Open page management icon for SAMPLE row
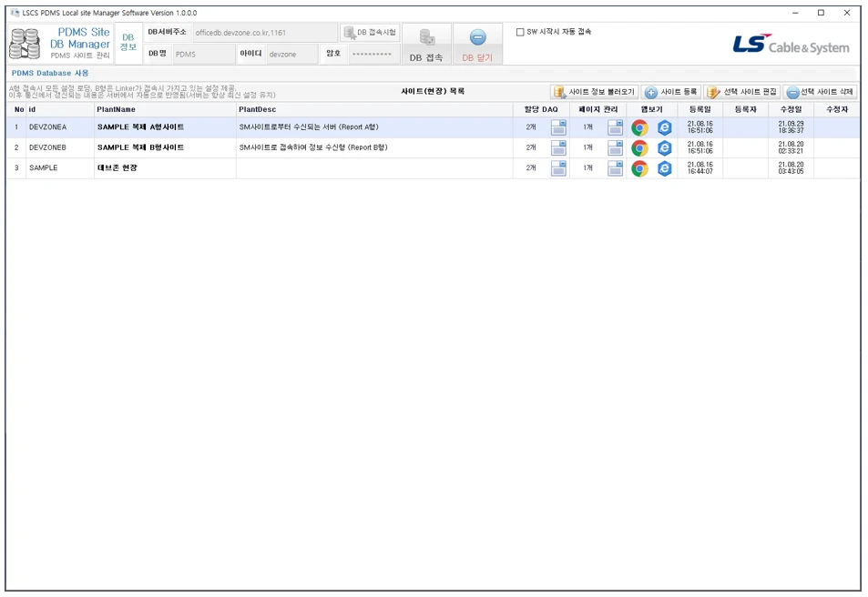This screenshot has width=868, height=597. (615, 168)
